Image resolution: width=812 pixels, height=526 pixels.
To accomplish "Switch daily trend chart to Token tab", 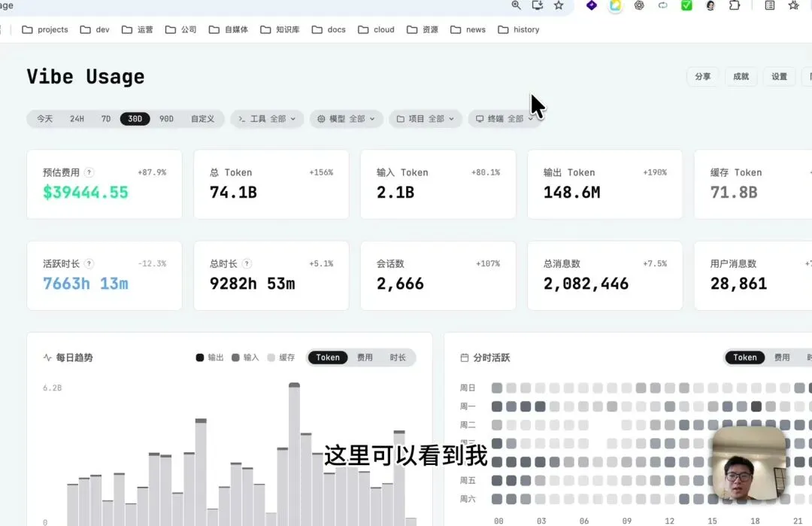I will pyautogui.click(x=328, y=357).
